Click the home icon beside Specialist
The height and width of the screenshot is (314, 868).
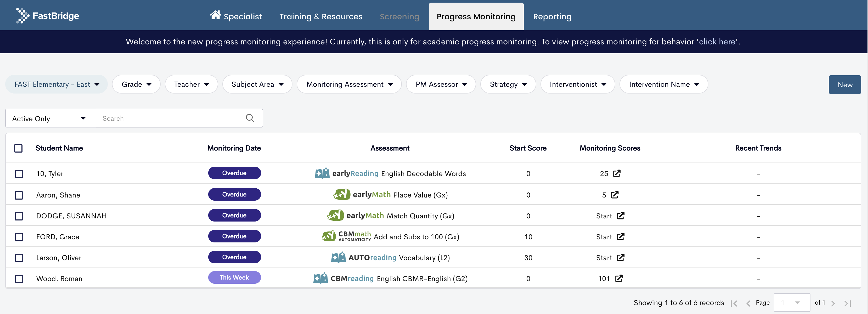(x=215, y=15)
